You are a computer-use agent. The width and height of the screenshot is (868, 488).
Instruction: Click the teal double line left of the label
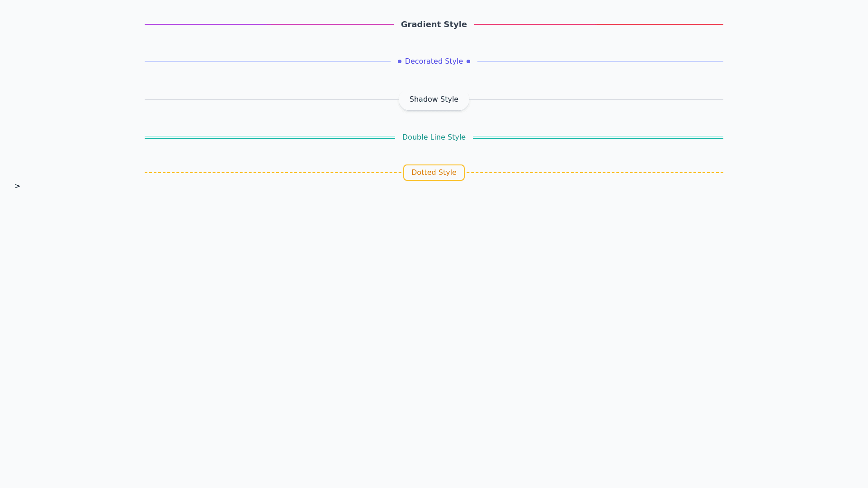(269, 137)
